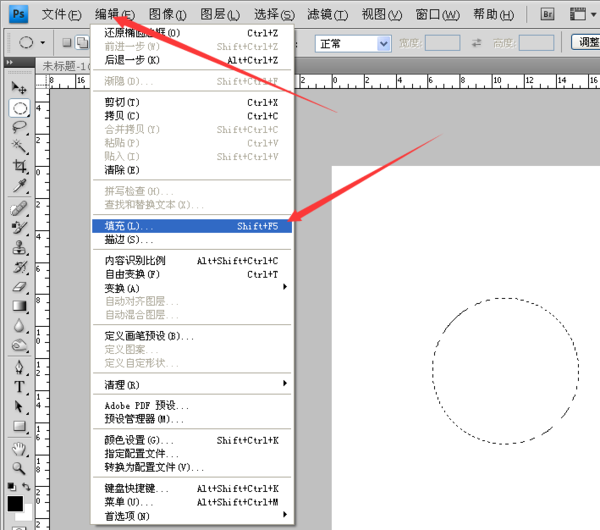600x530 pixels.
Task: Open the tool preset picker arrow
Action: [x=43, y=42]
